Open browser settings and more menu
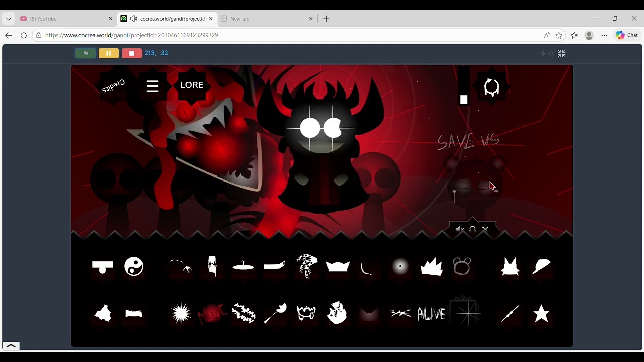 coord(604,35)
